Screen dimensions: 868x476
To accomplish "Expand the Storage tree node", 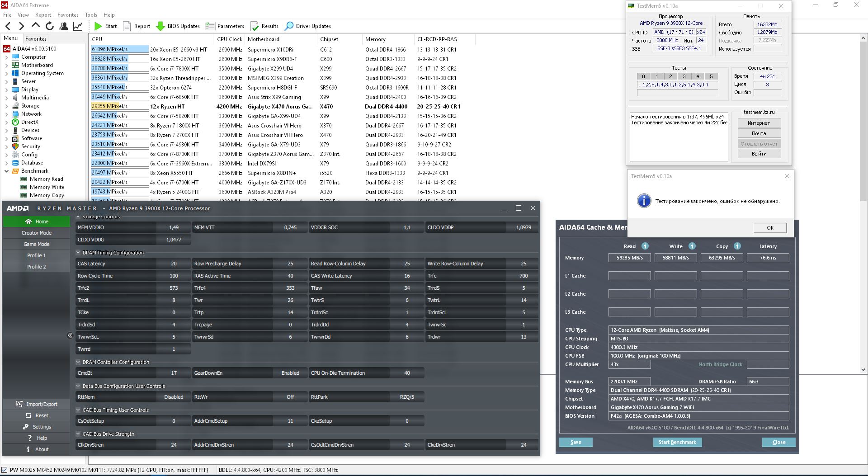I will pyautogui.click(x=6, y=106).
